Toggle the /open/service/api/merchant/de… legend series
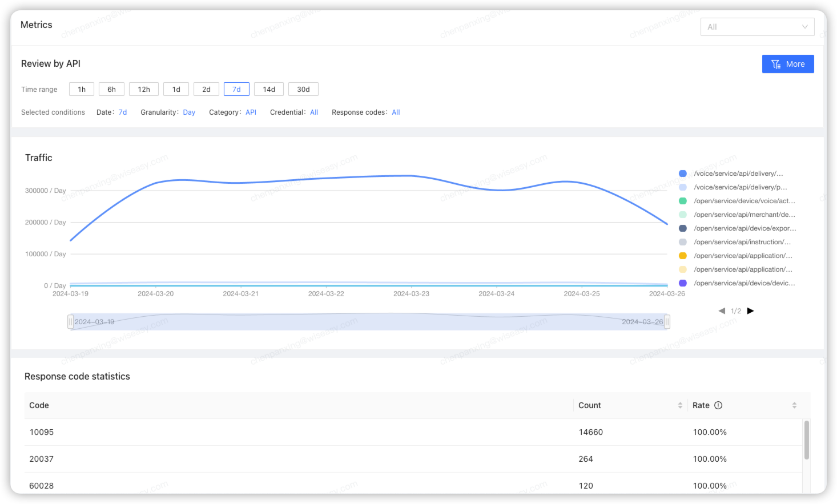 (737, 215)
